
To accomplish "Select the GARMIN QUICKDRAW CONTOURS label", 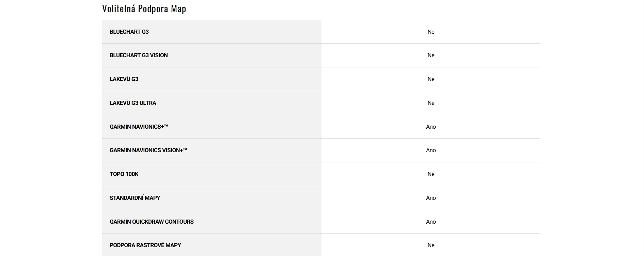I will [x=152, y=222].
